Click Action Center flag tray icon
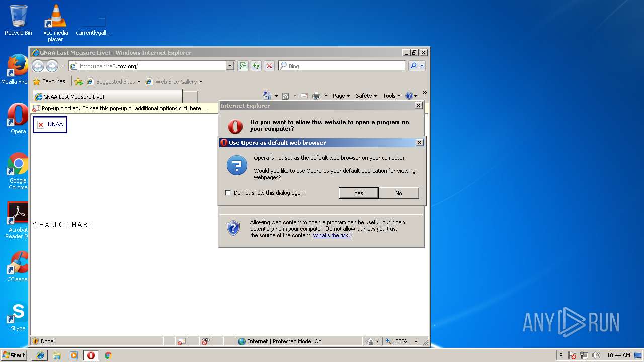Viewport: 644px width, 362px height. pos(572,355)
